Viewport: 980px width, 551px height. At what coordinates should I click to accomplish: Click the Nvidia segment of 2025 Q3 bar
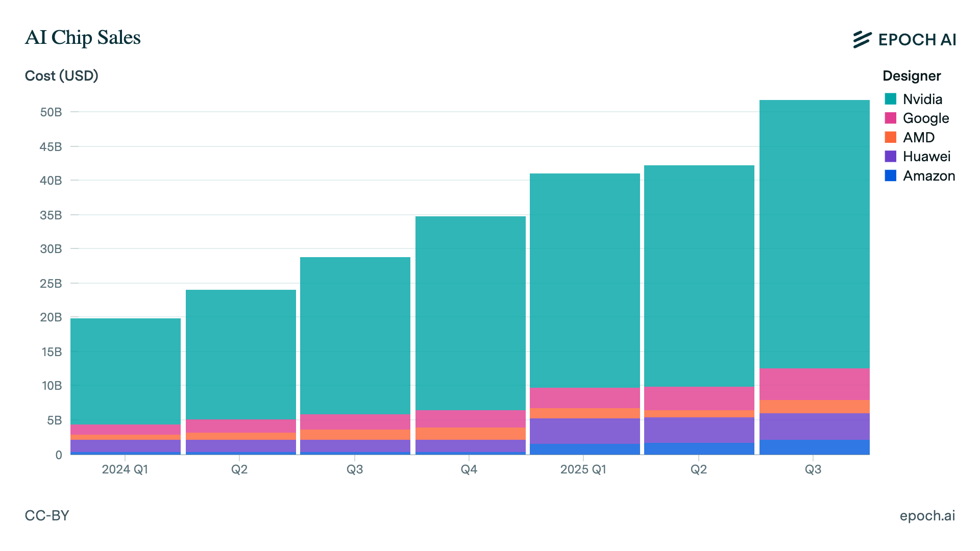[x=814, y=234]
